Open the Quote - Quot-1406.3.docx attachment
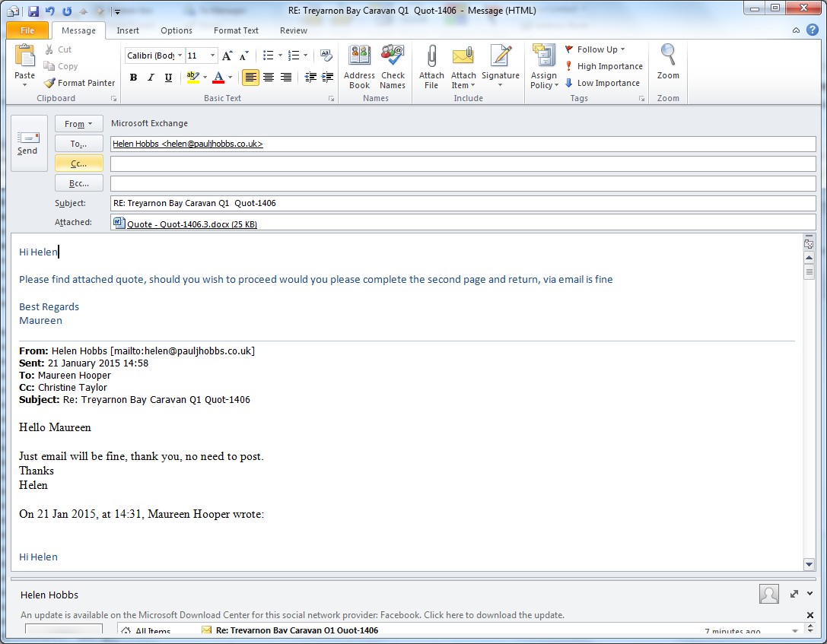 [192, 224]
